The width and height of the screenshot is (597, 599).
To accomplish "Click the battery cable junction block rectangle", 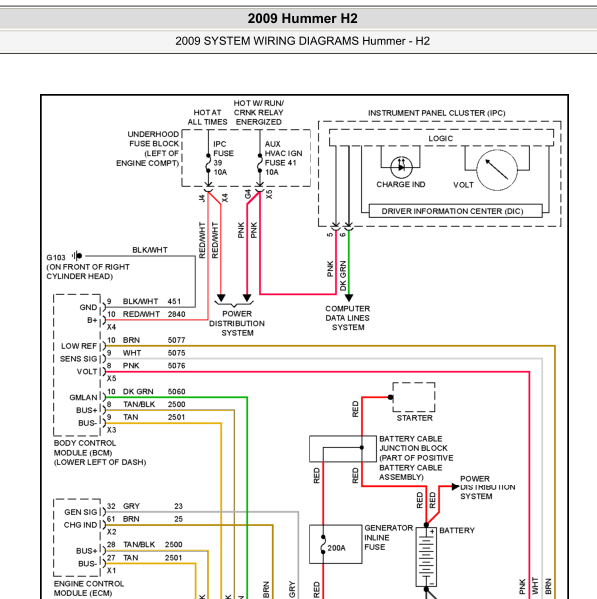I will (343, 448).
